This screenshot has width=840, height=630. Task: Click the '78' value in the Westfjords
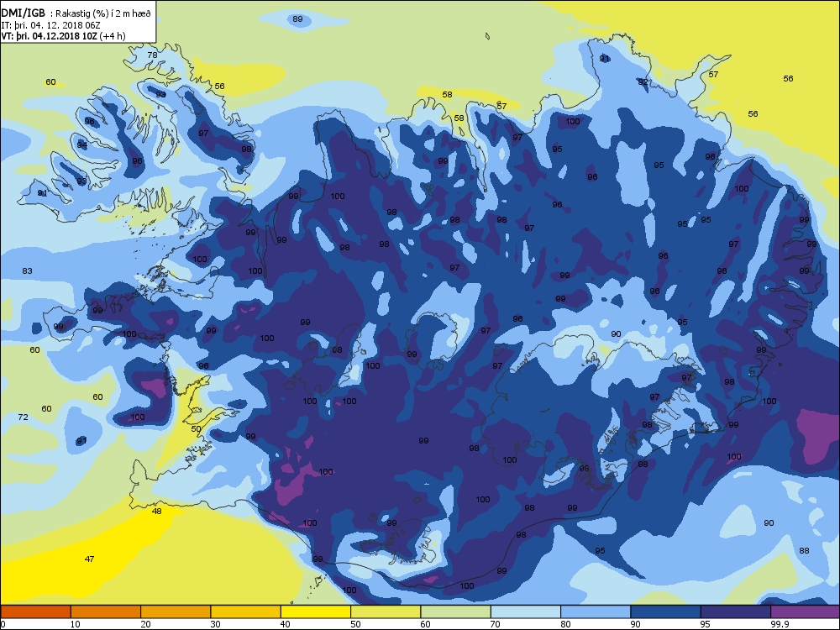[x=152, y=55]
